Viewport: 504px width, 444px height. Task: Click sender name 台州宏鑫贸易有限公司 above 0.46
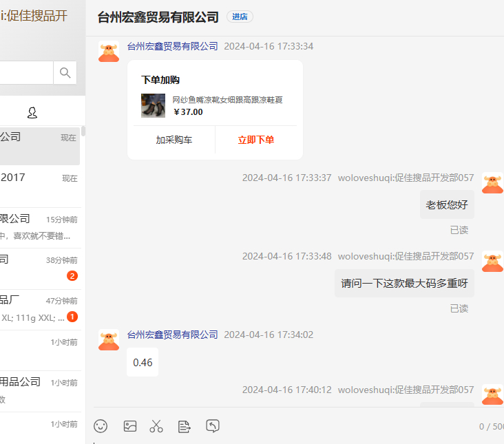pyautogui.click(x=172, y=335)
